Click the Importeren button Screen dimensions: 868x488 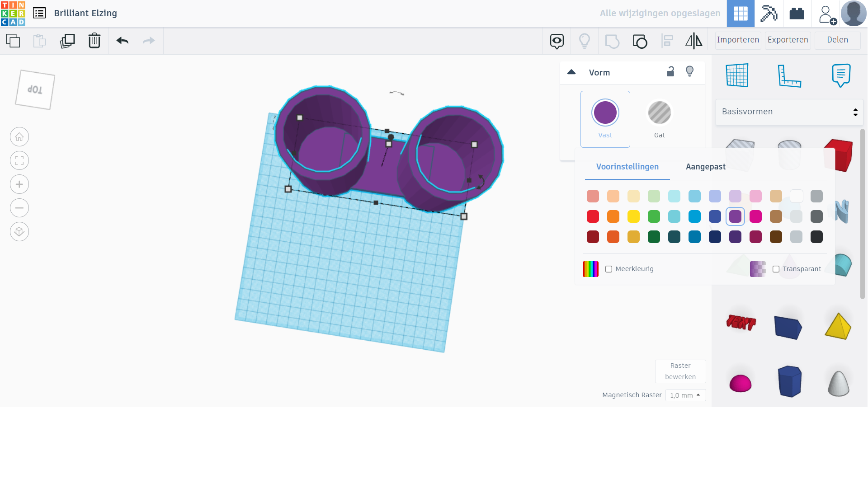(738, 40)
